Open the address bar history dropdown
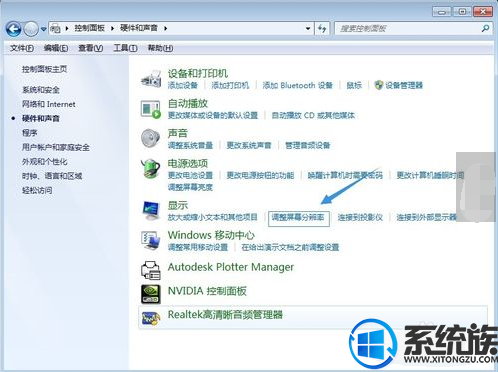Screen dimensions: 498x372 coord(308,29)
